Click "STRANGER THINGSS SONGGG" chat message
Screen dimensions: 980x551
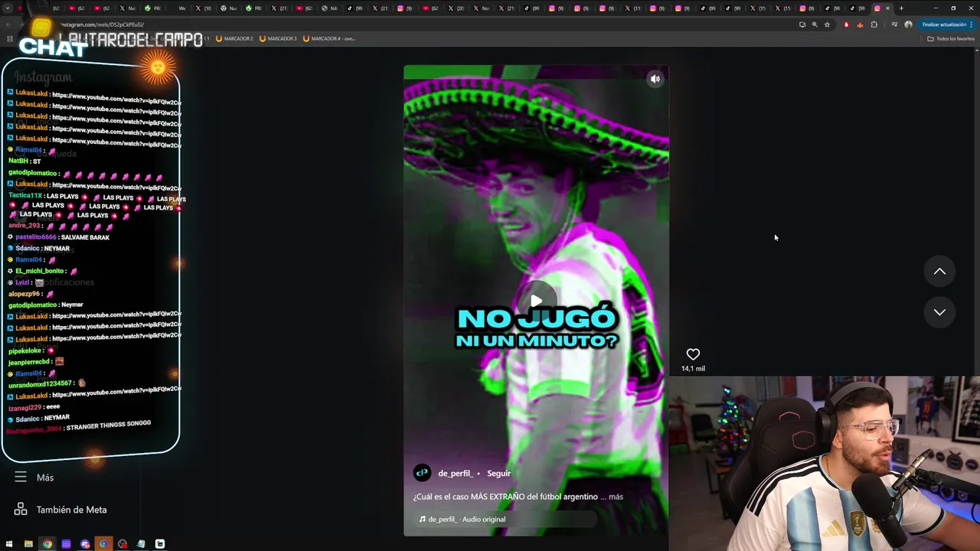109,425
